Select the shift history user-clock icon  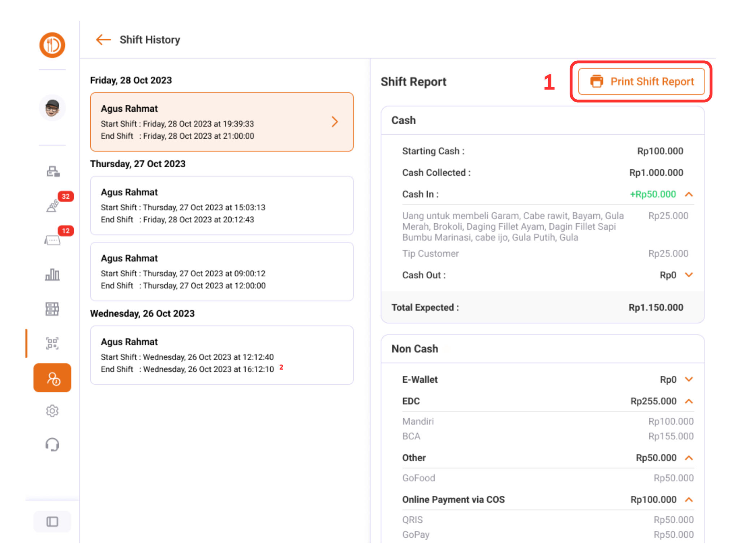click(52, 378)
